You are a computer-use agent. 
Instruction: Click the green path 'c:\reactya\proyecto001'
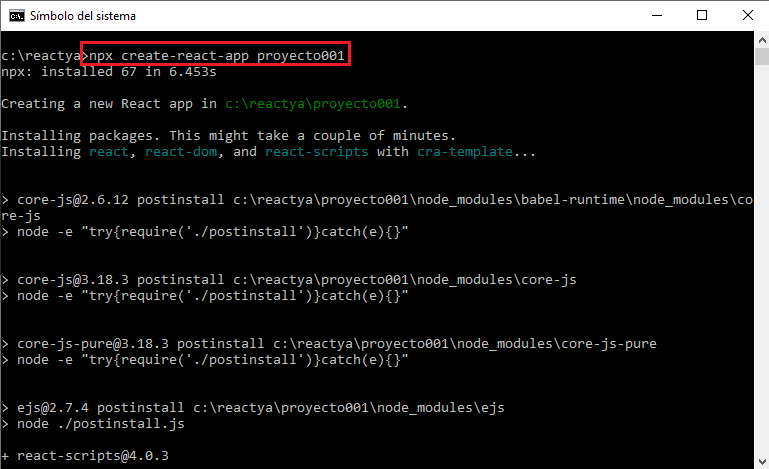(312, 104)
